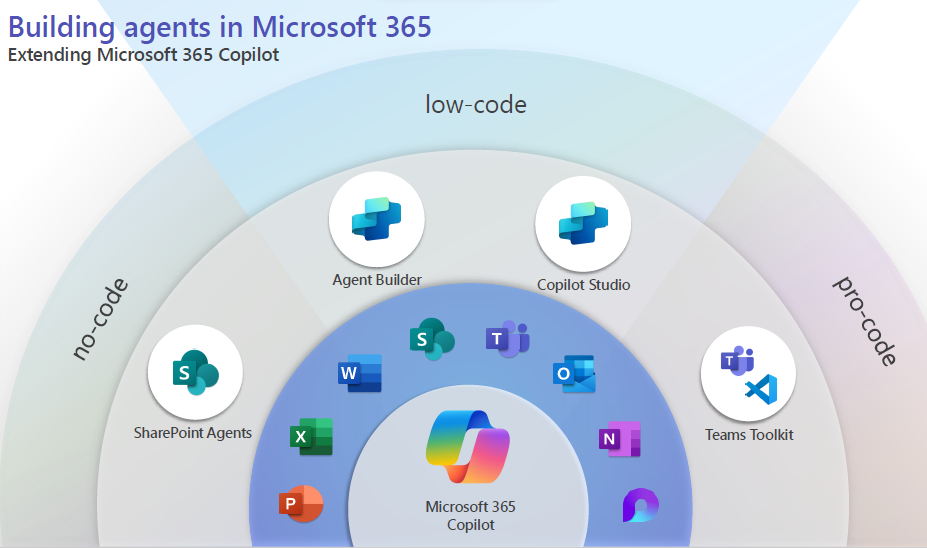The height and width of the screenshot is (548, 927).
Task: Click SharePoint icon in inner blue ring
Action: (432, 339)
